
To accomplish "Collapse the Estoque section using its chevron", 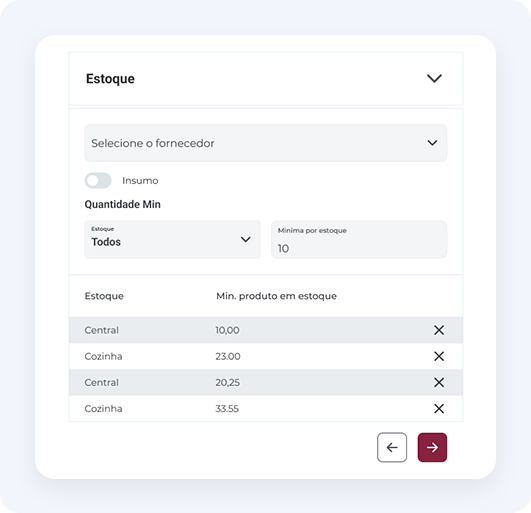I will 434,78.
